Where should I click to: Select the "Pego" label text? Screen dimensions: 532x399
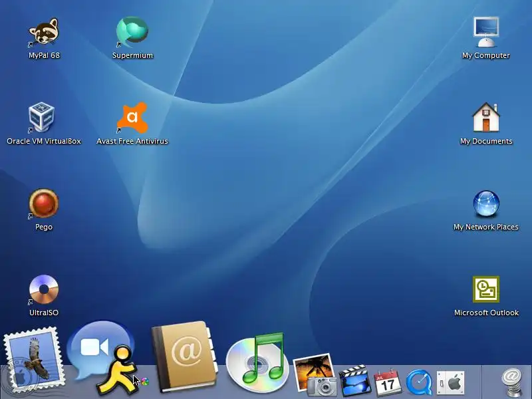[x=44, y=227]
